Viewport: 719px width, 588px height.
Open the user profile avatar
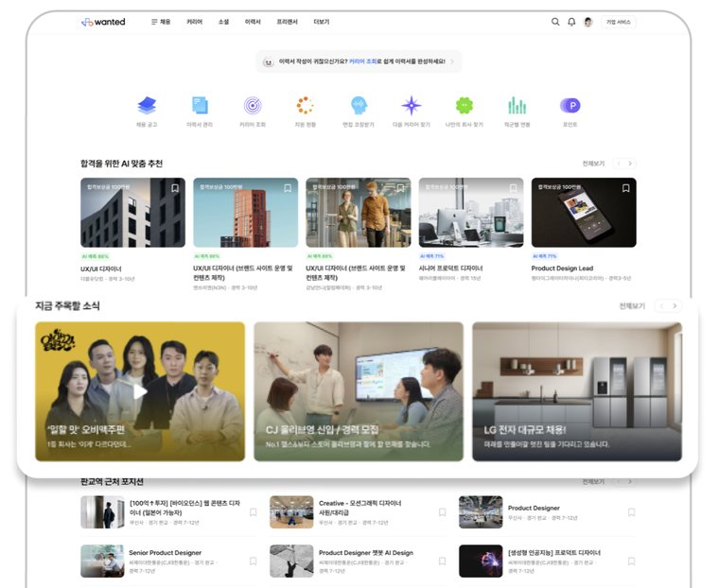587,22
